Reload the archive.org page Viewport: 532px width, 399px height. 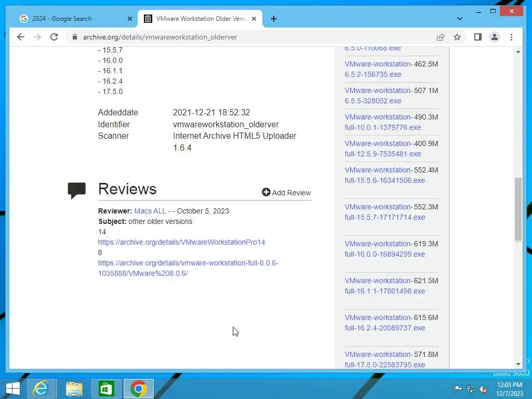tap(54, 37)
